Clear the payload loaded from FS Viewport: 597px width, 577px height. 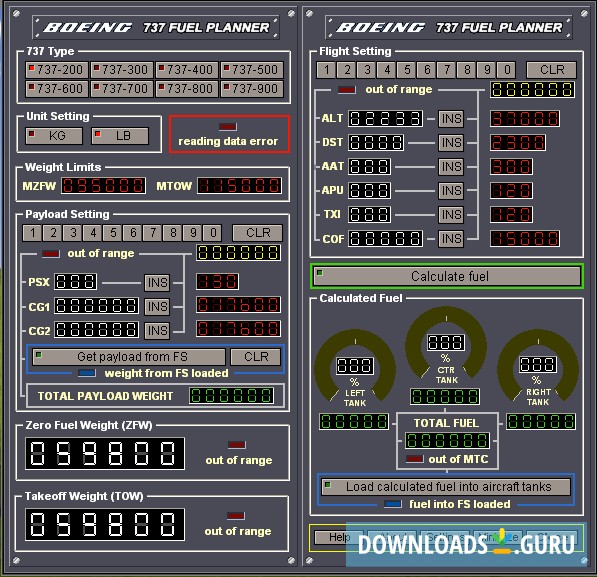[256, 357]
